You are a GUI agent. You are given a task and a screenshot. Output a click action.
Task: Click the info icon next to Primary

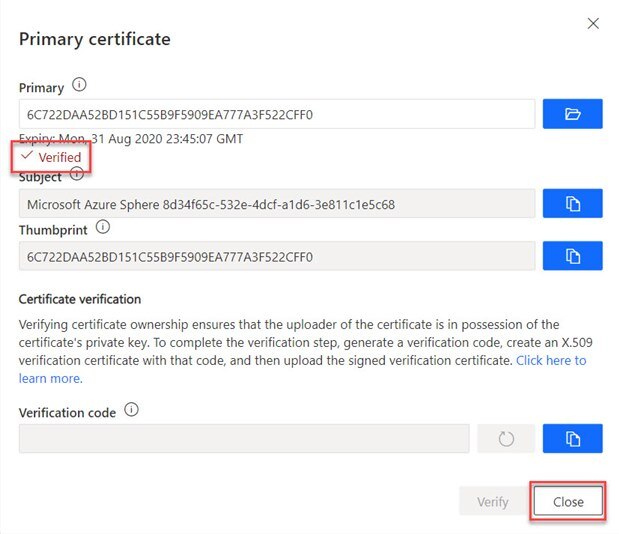(80, 87)
